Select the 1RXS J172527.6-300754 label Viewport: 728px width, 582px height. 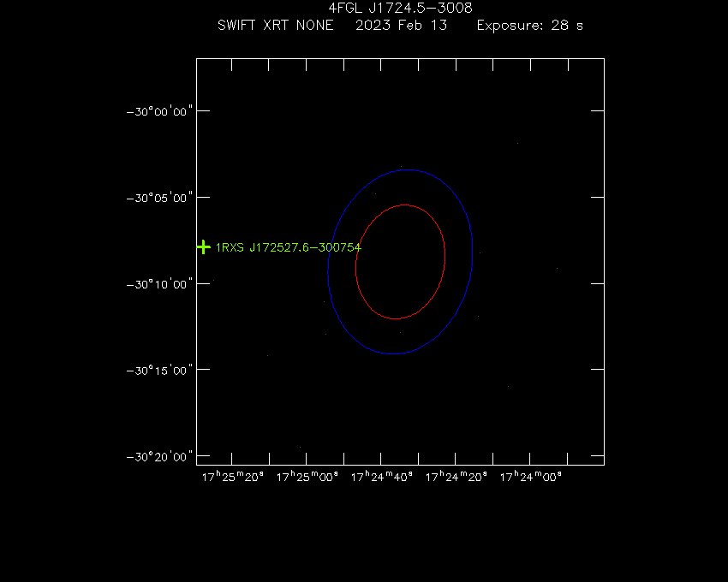(x=289, y=247)
